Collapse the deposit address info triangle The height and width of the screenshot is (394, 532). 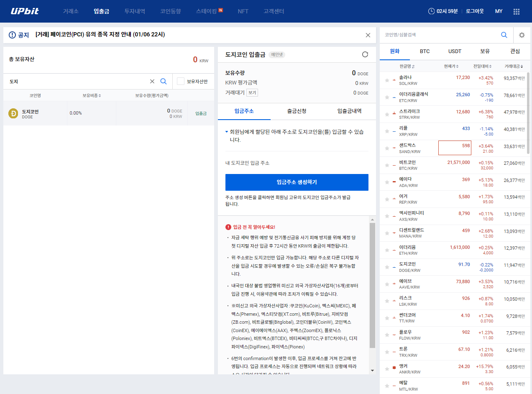[x=227, y=132]
